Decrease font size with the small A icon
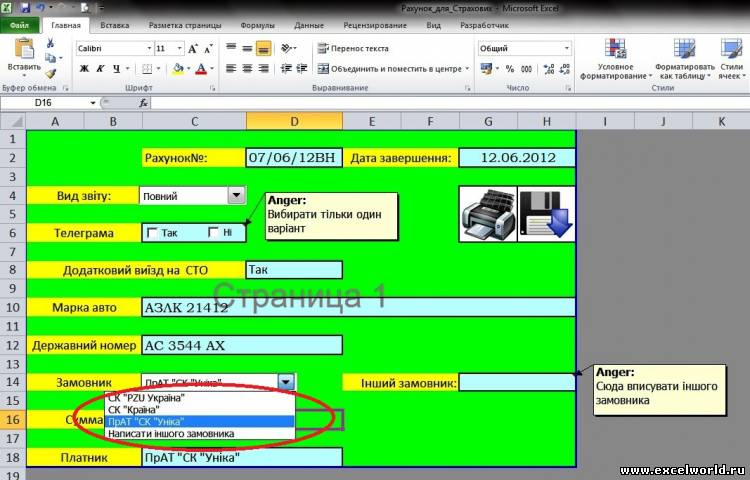Image resolution: width=750 pixels, height=480 pixels. [x=209, y=49]
